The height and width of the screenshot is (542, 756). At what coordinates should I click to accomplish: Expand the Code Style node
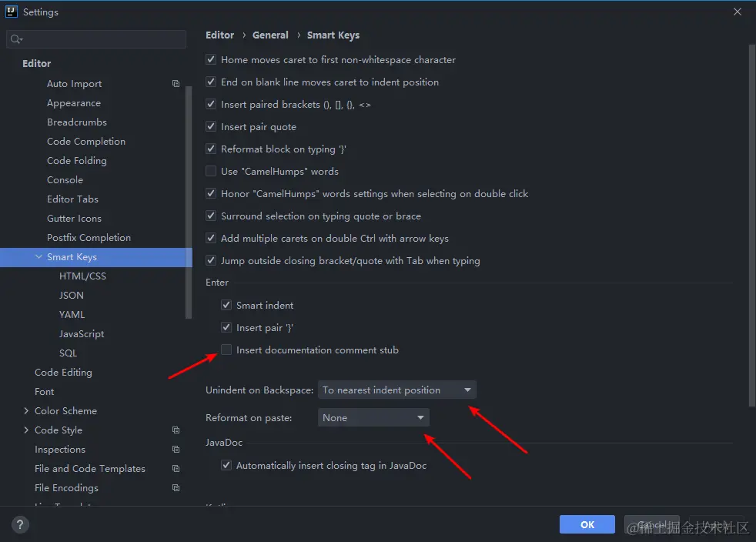pyautogui.click(x=26, y=430)
